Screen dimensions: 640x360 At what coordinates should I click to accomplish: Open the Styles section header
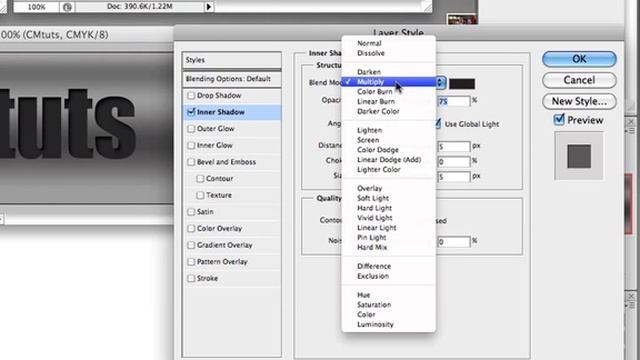(x=232, y=60)
